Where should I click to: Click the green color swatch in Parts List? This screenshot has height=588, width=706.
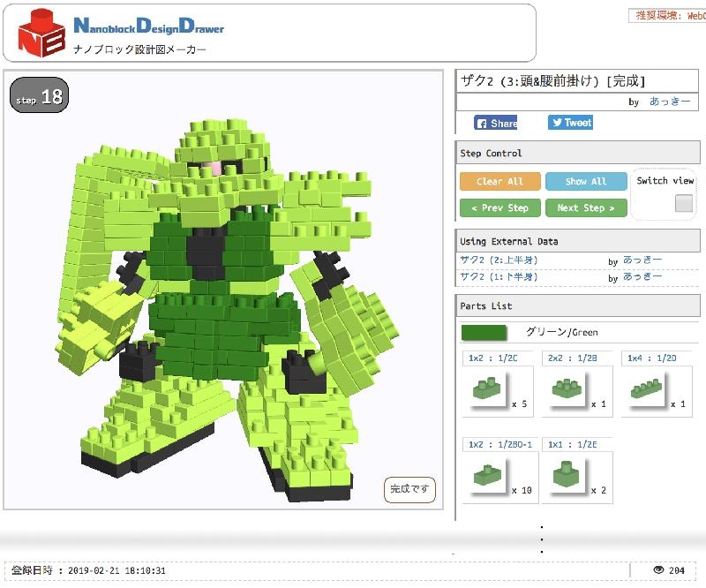[x=484, y=333]
